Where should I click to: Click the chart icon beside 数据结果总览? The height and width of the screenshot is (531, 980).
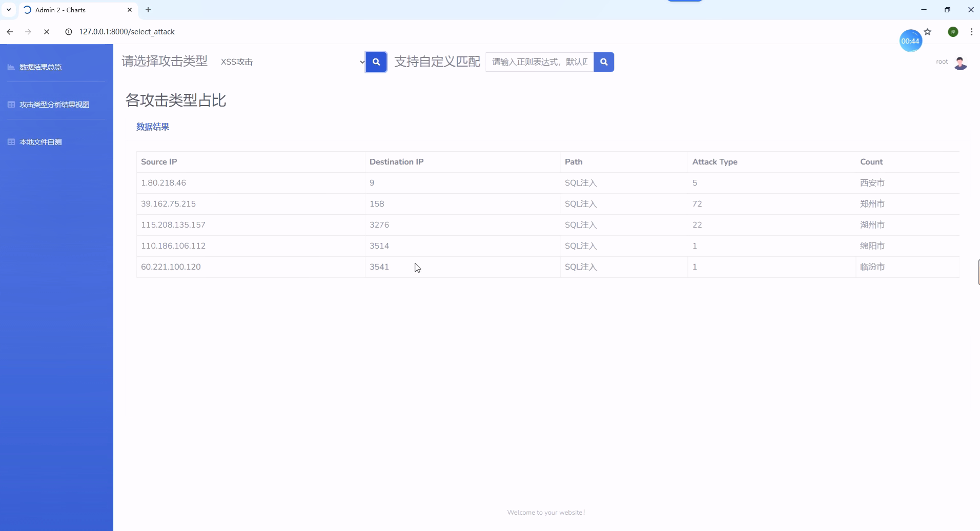(x=11, y=67)
